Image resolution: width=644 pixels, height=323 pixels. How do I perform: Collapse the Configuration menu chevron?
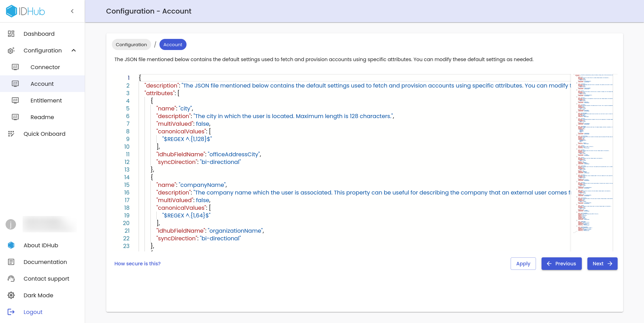[74, 50]
